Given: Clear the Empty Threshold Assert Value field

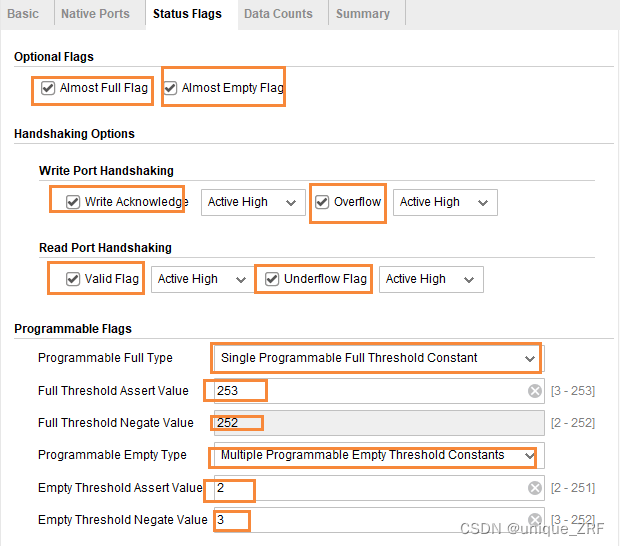Looking at the screenshot, I should 535,488.
